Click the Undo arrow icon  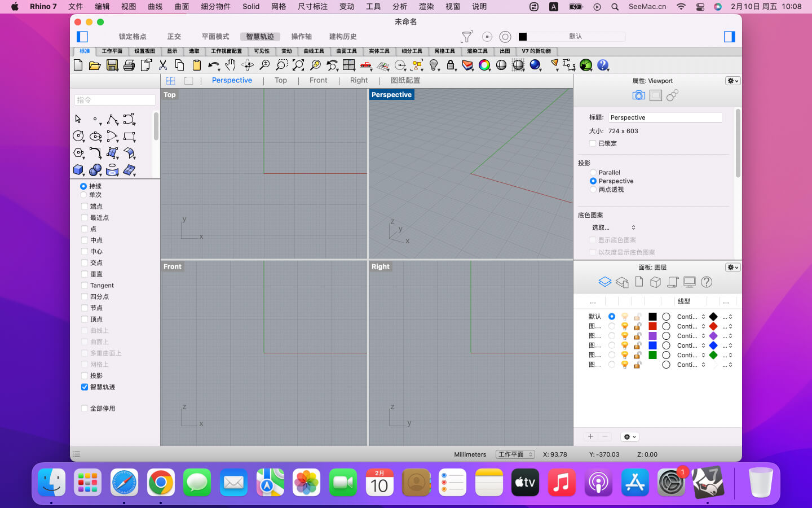pos(213,65)
